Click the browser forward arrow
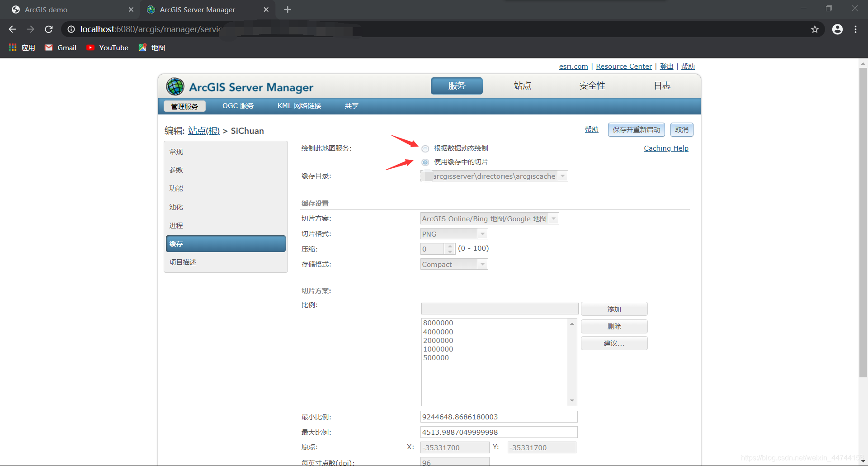 point(30,29)
